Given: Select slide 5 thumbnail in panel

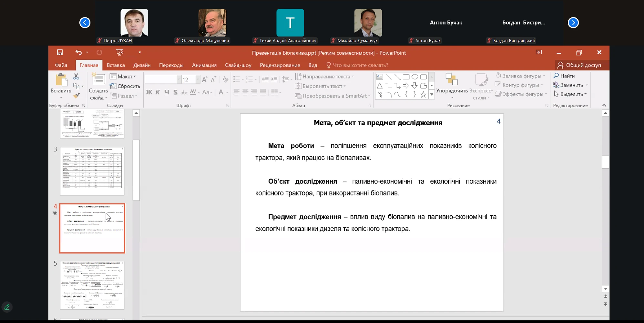Looking at the screenshot, I should [92, 285].
